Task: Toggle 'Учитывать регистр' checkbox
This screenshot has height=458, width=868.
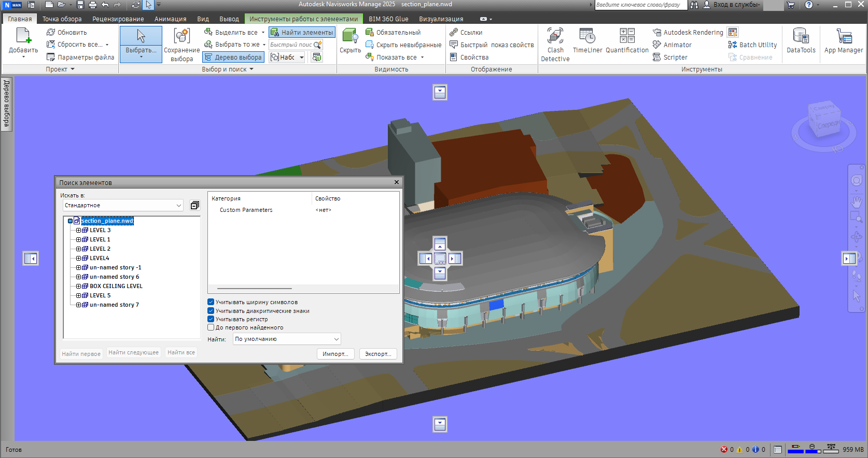Action: click(x=211, y=319)
